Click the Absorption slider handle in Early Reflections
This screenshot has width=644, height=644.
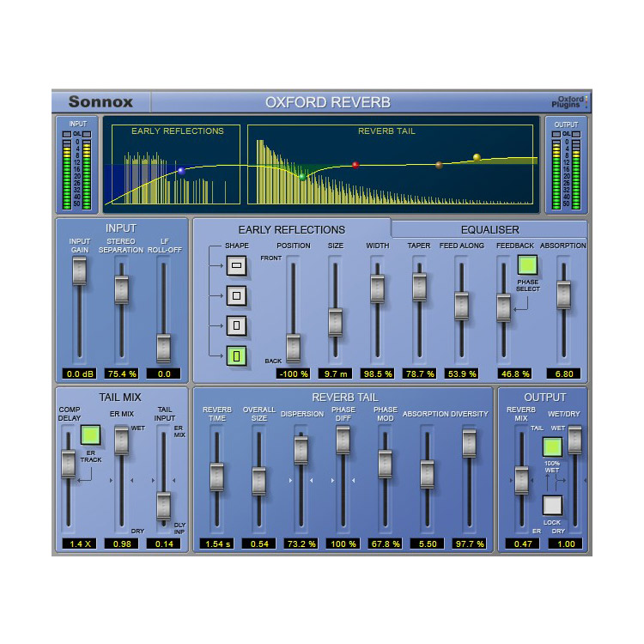coord(563,295)
